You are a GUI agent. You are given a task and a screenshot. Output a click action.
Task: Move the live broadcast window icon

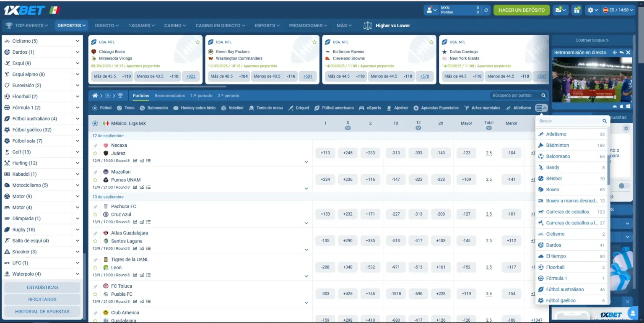tap(615, 52)
